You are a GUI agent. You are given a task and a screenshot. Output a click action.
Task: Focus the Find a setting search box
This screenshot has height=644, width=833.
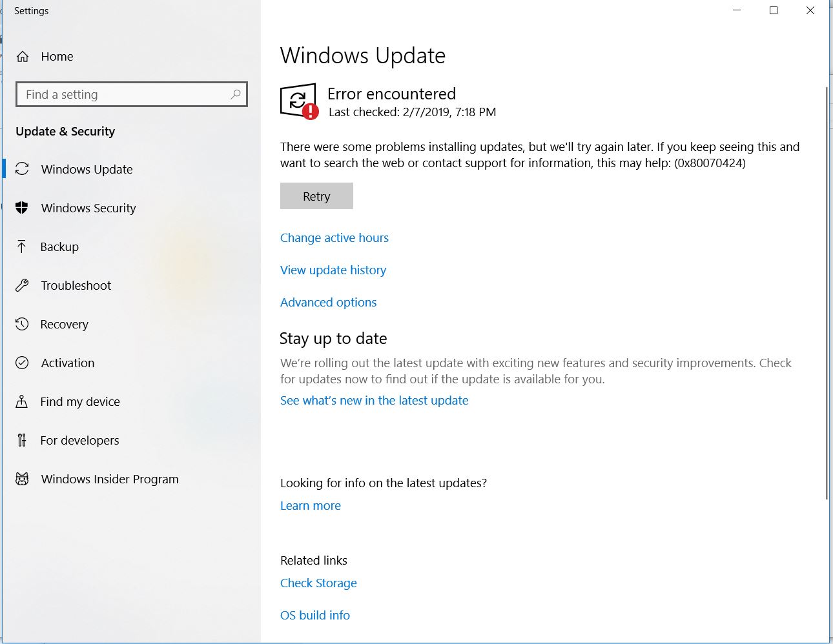tap(132, 94)
